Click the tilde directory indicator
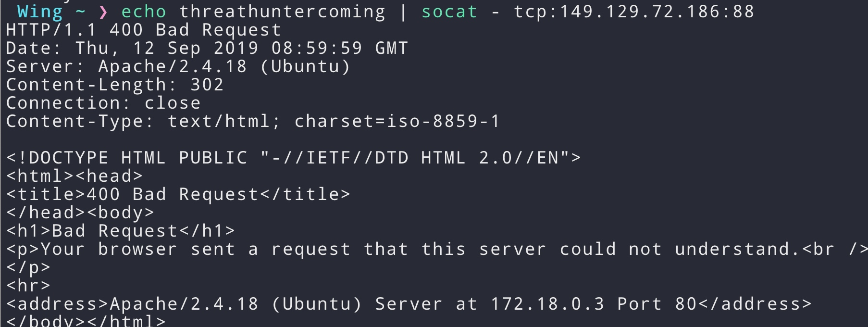Viewport: 868px width, 327px height. click(x=80, y=11)
